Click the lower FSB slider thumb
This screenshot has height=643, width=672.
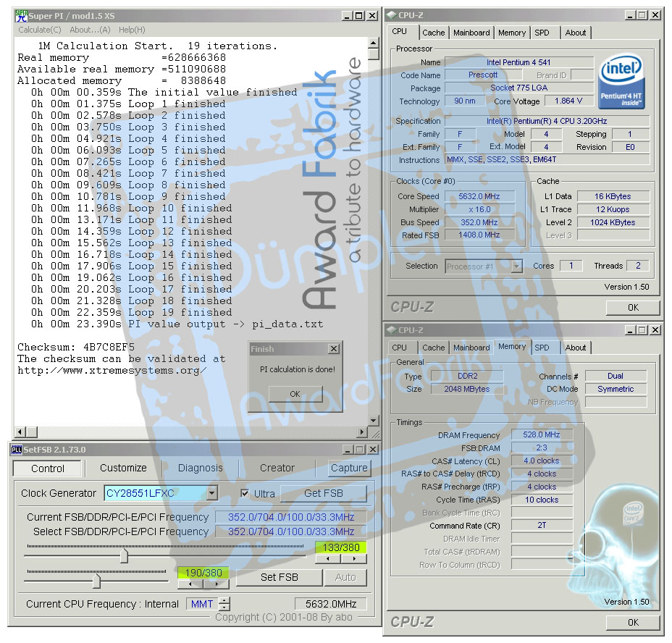click(x=96, y=581)
